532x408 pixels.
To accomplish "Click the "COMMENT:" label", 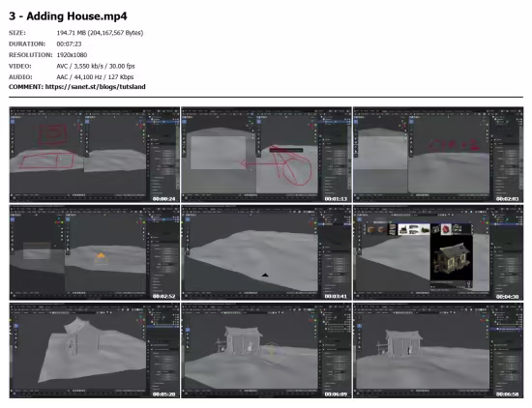I will pos(26,87).
